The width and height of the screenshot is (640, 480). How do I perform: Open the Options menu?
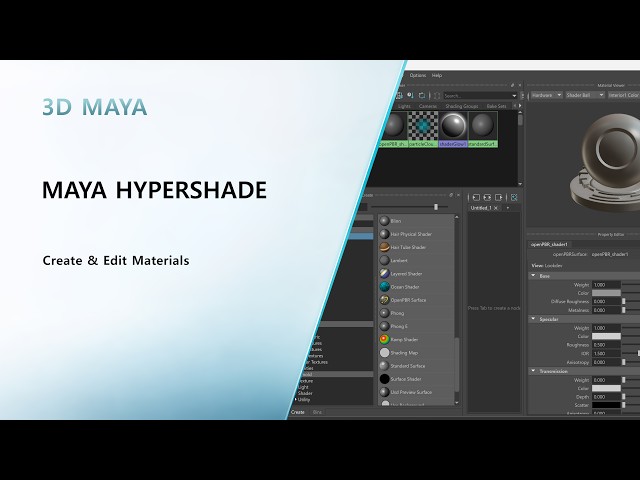(418, 75)
